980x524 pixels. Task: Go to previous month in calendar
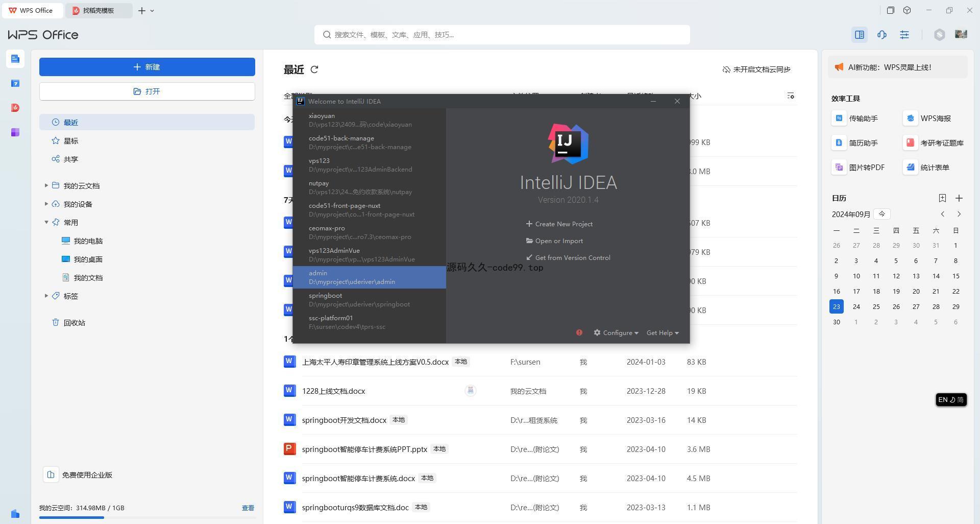943,214
